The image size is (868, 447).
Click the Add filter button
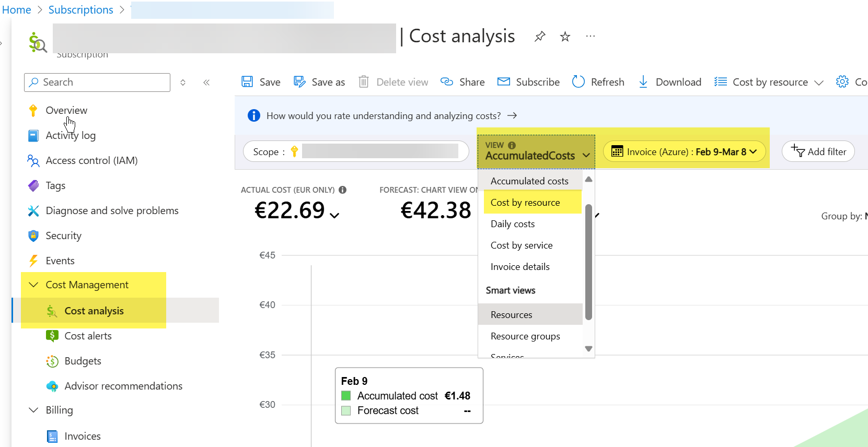818,151
